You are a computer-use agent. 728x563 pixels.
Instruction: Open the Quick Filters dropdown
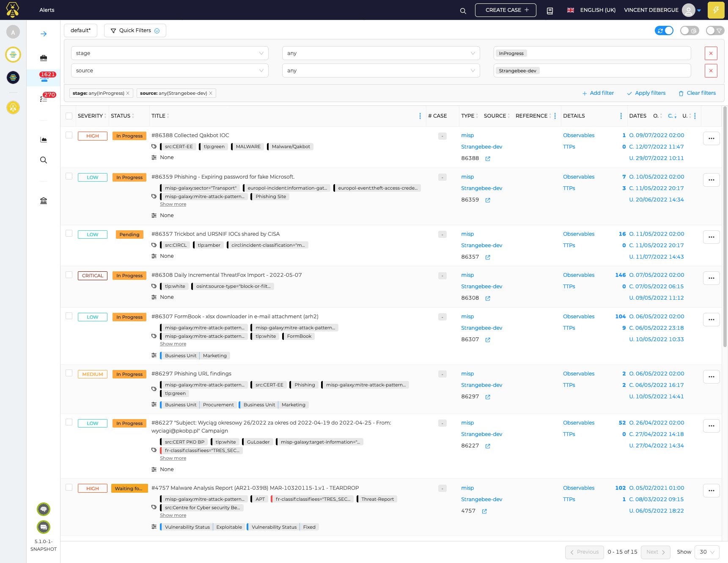(x=135, y=30)
